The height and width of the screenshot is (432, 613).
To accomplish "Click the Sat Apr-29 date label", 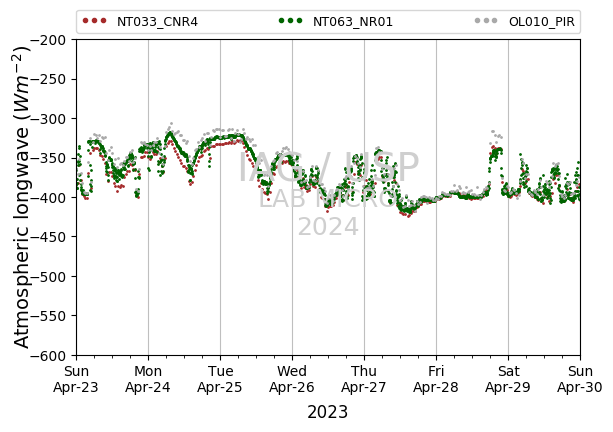I will 508,379.
